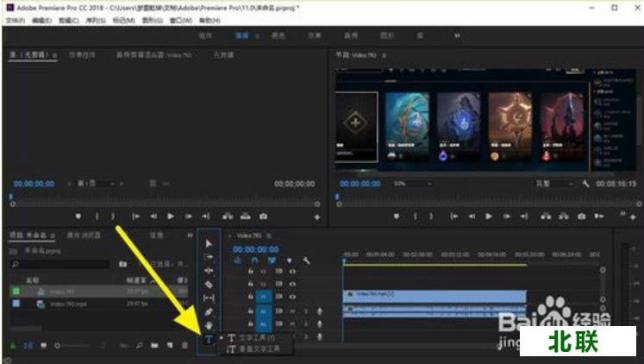Image resolution: width=644 pixels, height=364 pixels.
Task: Select the Type tool in the tools panel
Action: pos(209,339)
